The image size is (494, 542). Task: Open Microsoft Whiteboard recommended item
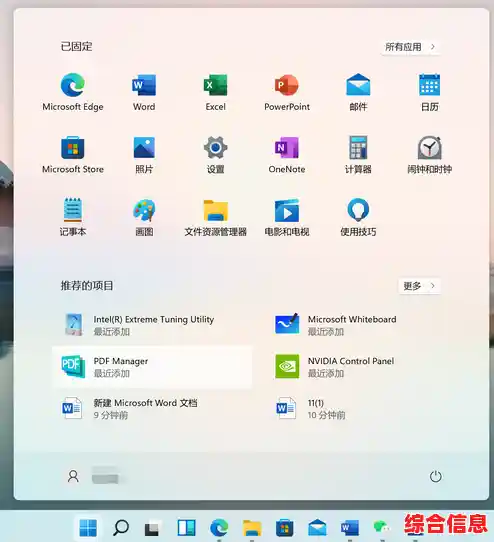point(366,325)
